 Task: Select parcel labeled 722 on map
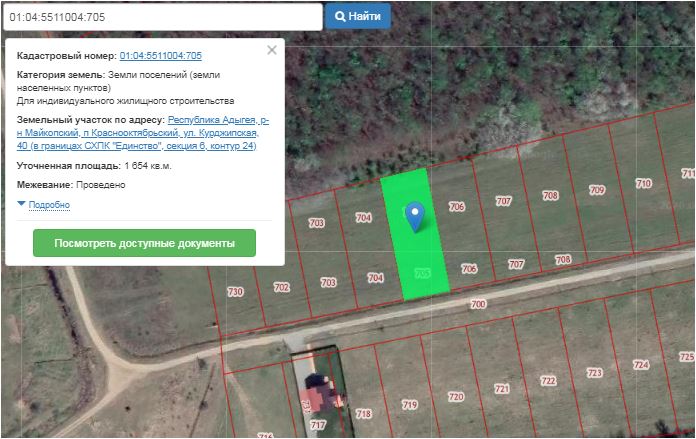tap(548, 381)
